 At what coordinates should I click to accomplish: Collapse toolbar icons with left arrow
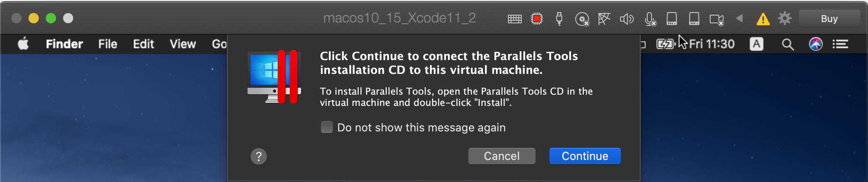pyautogui.click(x=740, y=18)
